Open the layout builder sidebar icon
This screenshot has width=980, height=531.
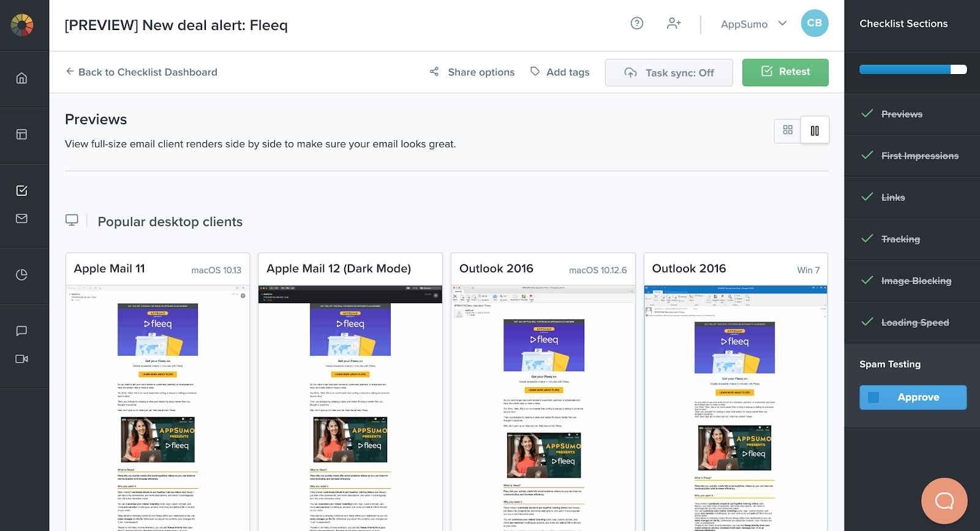click(x=22, y=134)
